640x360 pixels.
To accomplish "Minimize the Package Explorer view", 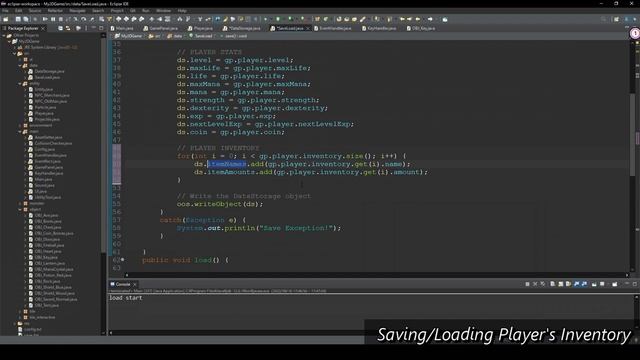I will 93,28.
